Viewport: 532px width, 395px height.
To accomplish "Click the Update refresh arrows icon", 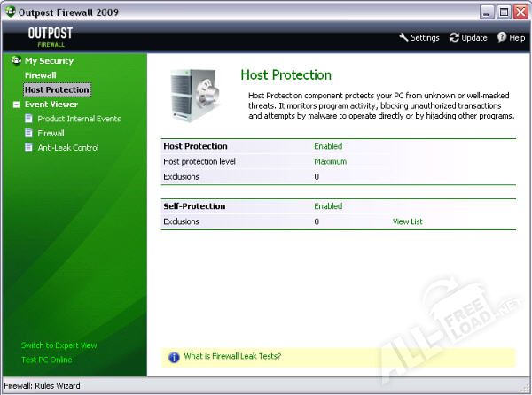I will pyautogui.click(x=454, y=38).
